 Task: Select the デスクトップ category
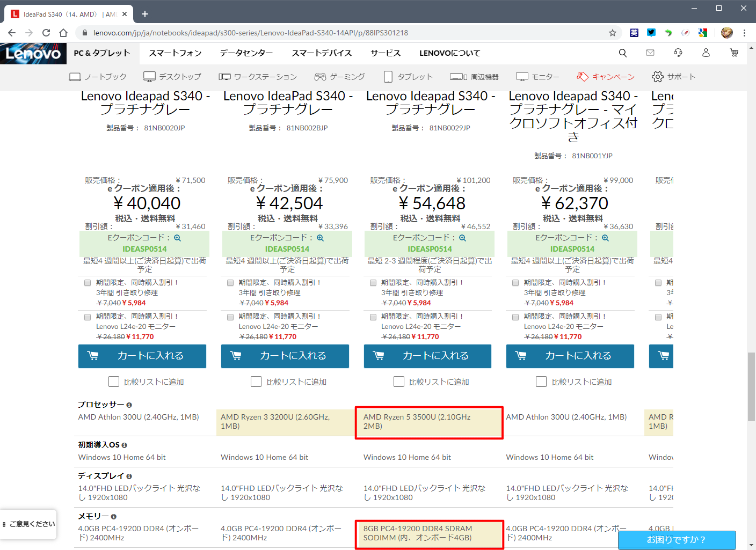pos(172,77)
